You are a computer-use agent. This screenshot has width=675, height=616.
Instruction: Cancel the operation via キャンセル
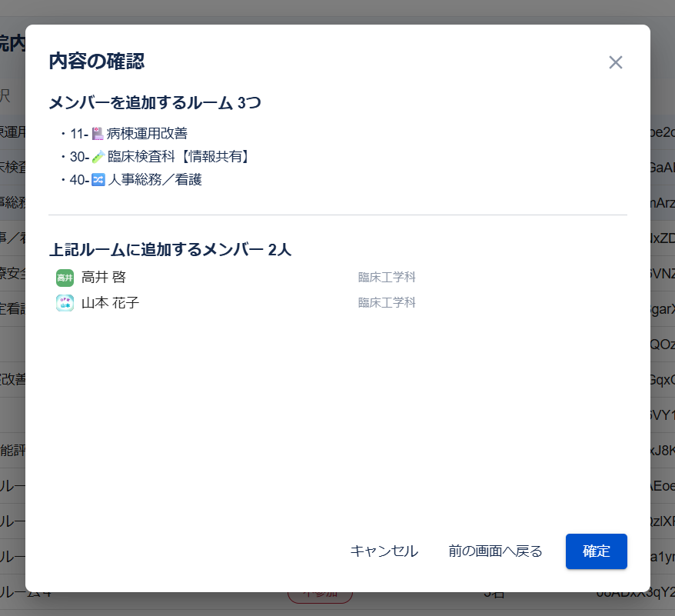pos(384,551)
